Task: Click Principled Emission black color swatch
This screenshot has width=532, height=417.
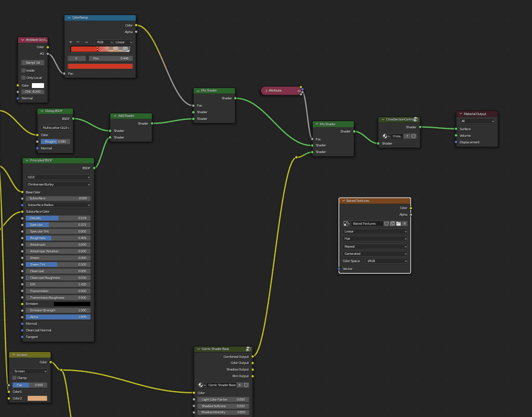Action: pyautogui.click(x=72, y=304)
